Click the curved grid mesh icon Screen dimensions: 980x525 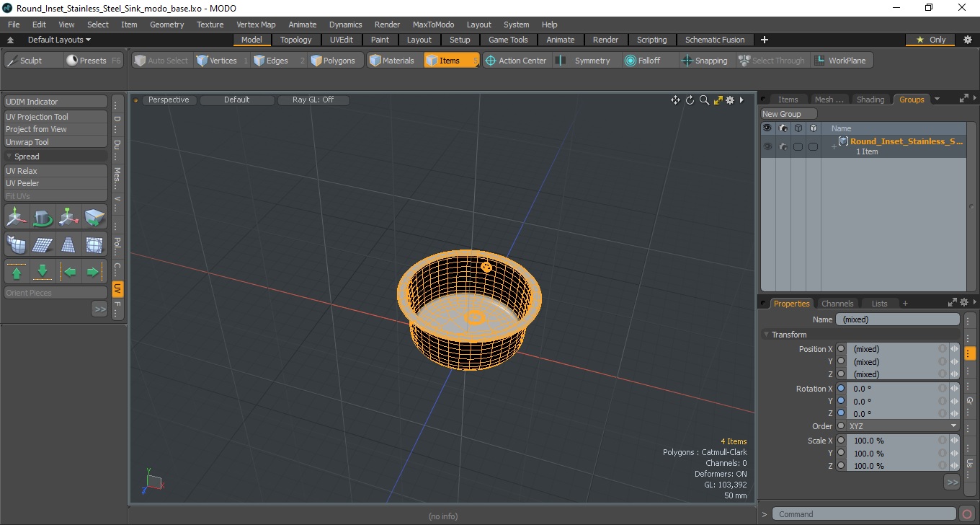(17, 245)
